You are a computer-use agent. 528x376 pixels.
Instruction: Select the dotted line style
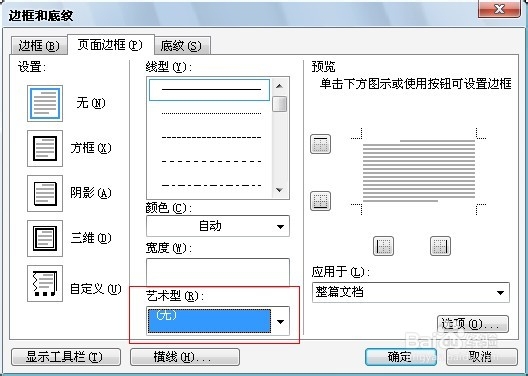tap(211, 113)
